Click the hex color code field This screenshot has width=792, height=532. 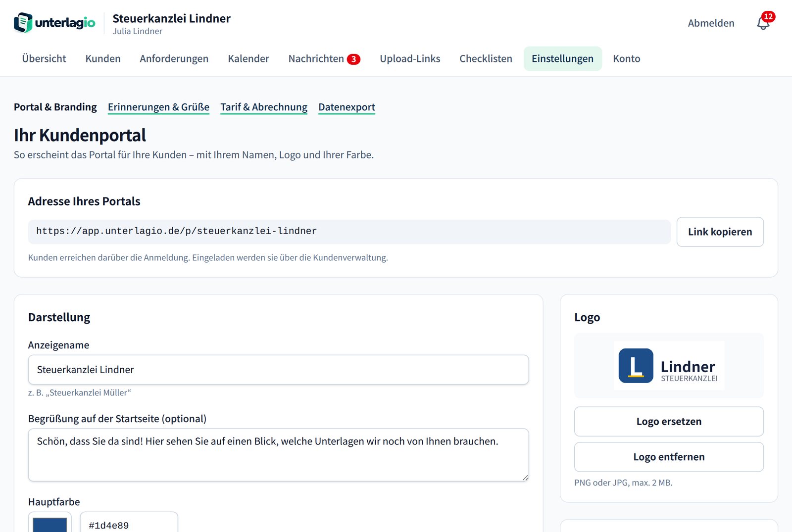[129, 524]
